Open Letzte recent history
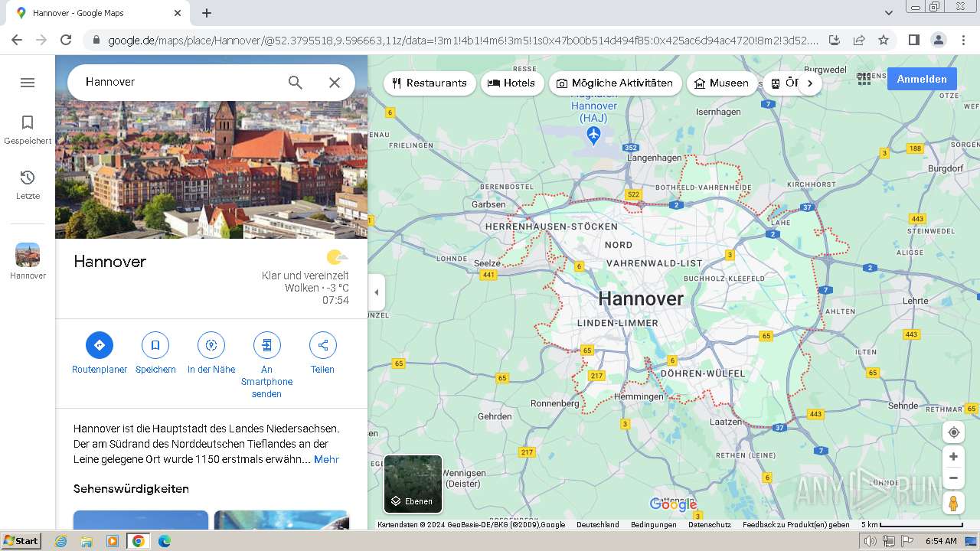Image resolution: width=980 pixels, height=551 pixels. pyautogui.click(x=28, y=185)
